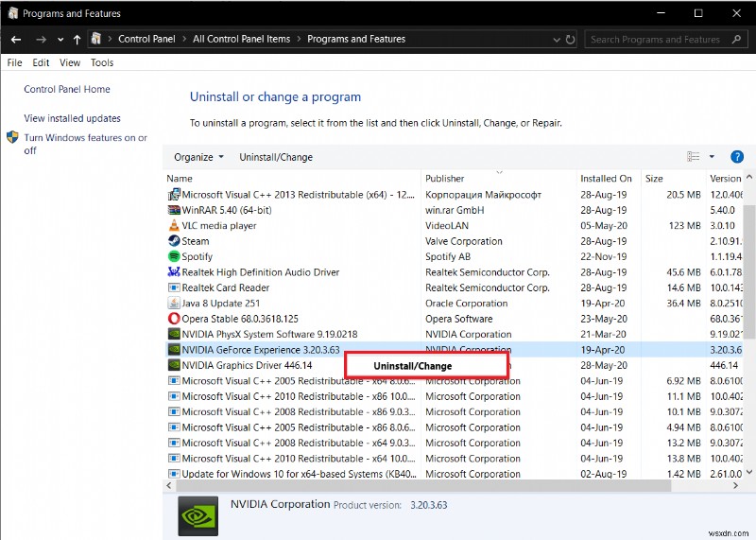
Task: Click the Realtek High Definition Audio Driver icon
Action: (174, 271)
